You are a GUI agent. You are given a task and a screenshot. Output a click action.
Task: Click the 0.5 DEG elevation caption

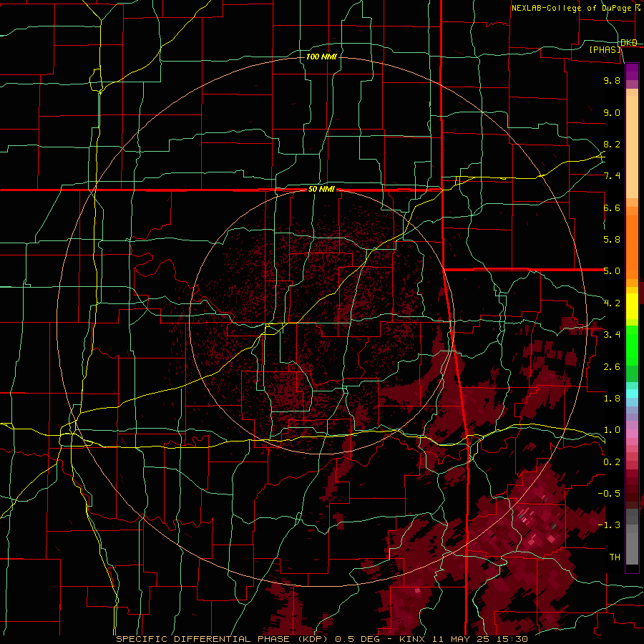pos(356,639)
